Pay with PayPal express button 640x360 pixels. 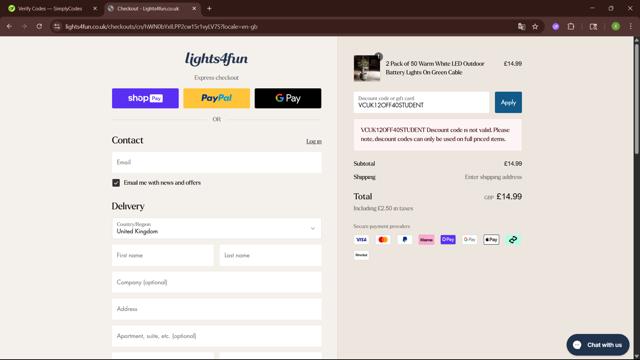[x=216, y=98]
